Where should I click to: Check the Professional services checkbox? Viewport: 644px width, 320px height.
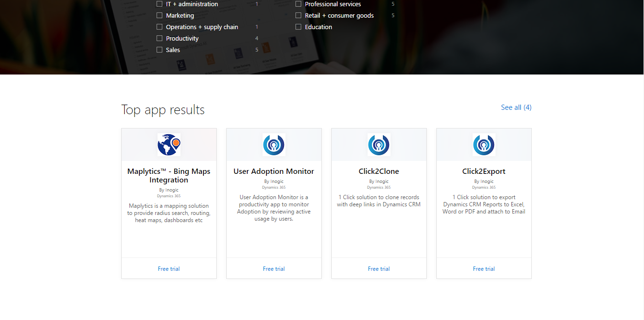[x=298, y=4]
